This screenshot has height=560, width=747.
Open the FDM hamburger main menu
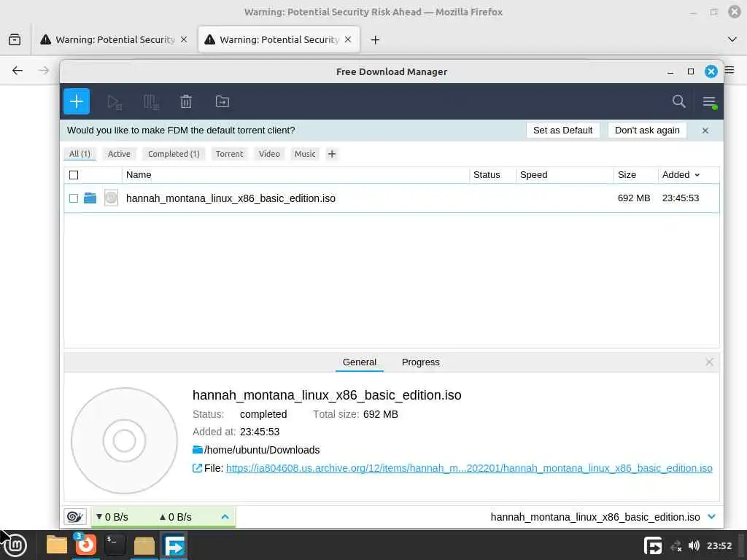click(x=709, y=101)
